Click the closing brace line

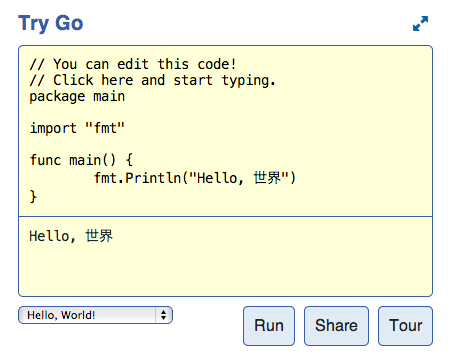pos(33,196)
